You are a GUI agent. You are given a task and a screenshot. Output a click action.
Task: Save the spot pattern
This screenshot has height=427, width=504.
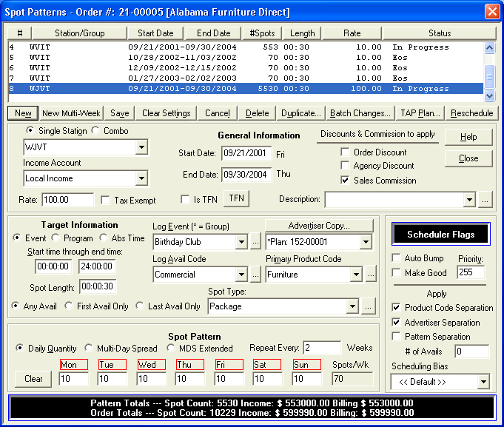[x=120, y=113]
